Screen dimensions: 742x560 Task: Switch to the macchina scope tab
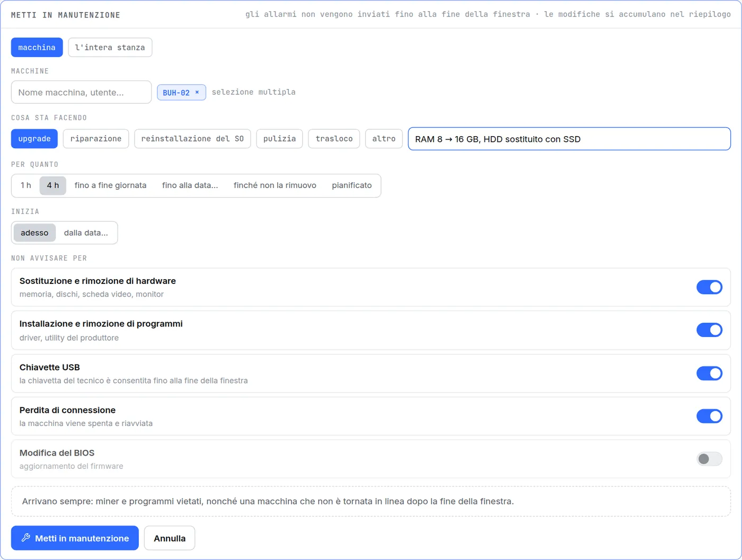click(x=37, y=47)
